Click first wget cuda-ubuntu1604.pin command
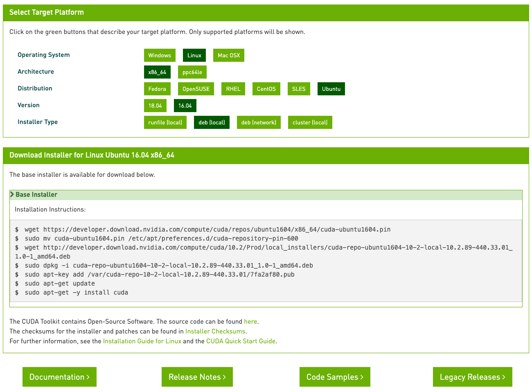The height and width of the screenshot is (392, 532). (207, 230)
